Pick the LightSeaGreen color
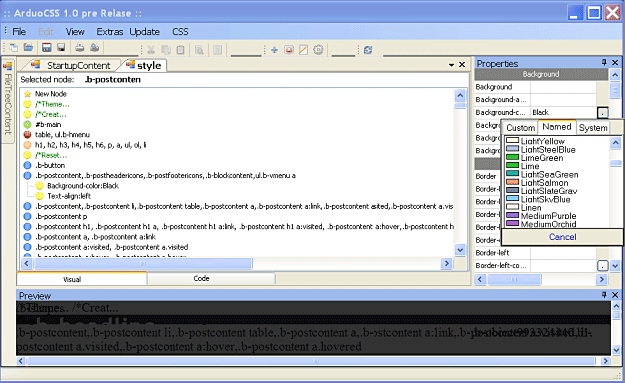The height and width of the screenshot is (383, 625). coord(542,175)
